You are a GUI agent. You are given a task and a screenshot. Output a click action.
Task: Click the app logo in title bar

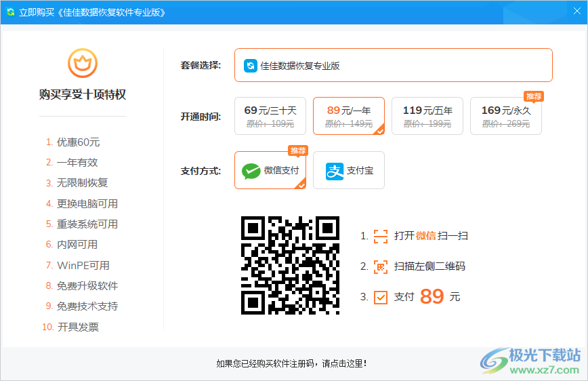tap(11, 12)
